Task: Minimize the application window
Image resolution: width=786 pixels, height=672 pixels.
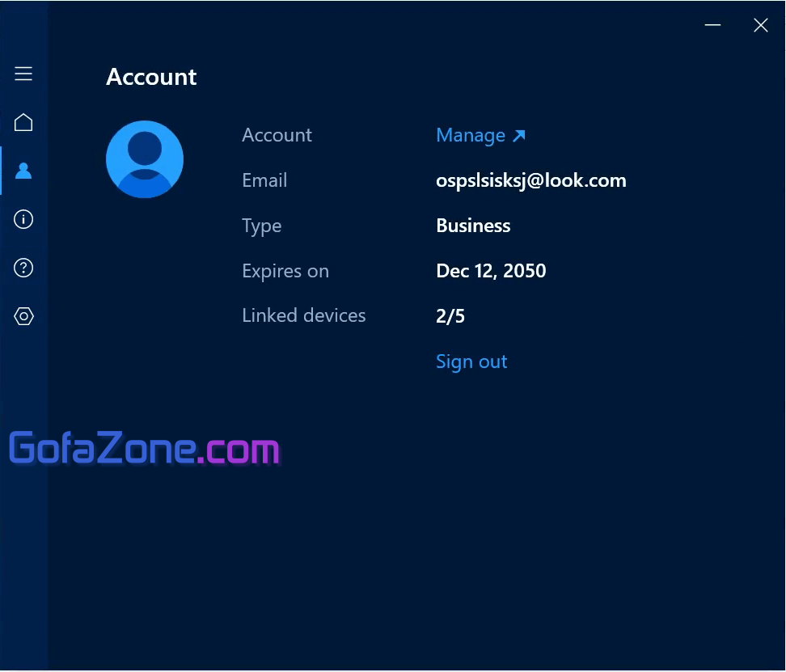Action: 712,26
